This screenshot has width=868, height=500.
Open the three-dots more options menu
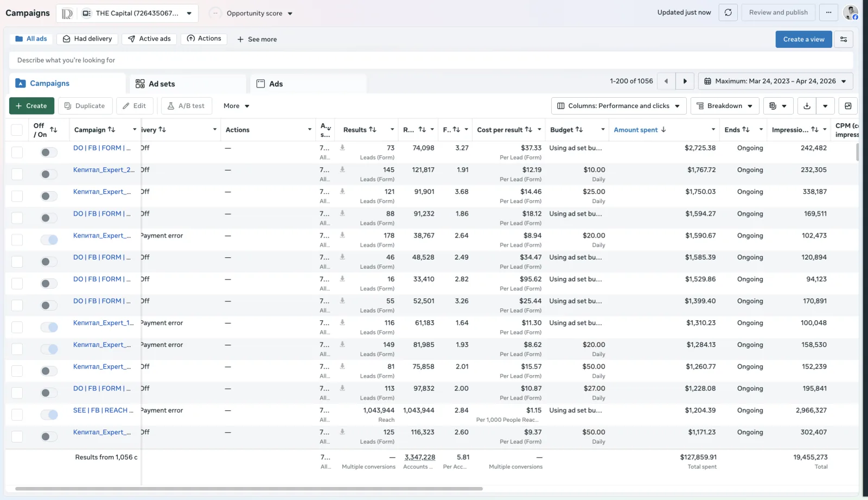coord(828,12)
